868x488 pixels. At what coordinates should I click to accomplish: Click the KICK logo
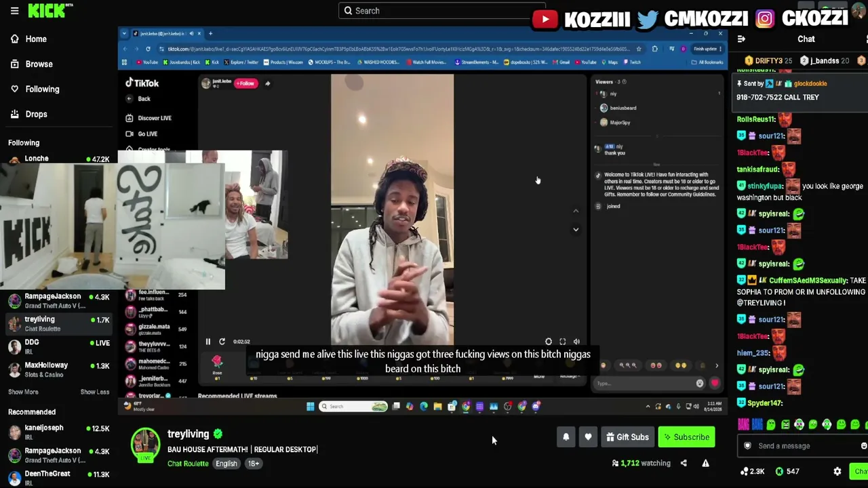coord(47,10)
